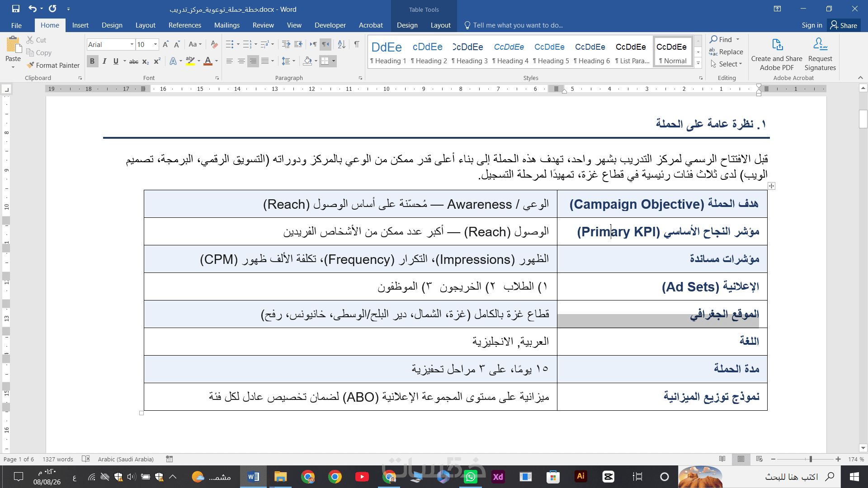Click the Tell me what you want field

click(518, 25)
